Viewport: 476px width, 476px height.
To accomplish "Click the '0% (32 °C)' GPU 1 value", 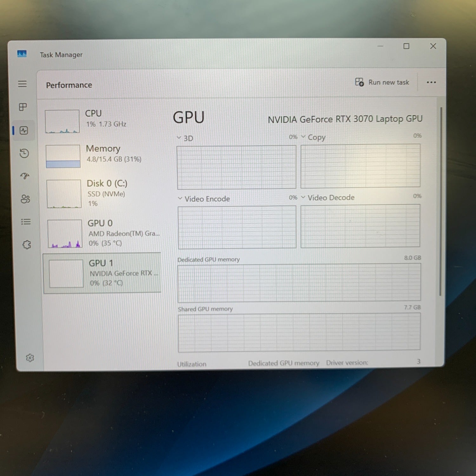I will pyautogui.click(x=106, y=283).
